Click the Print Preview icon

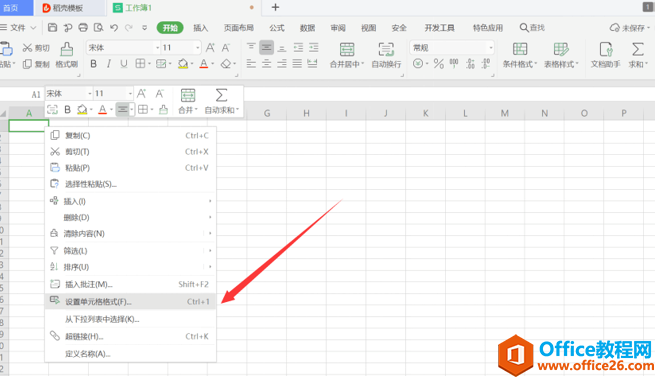click(x=99, y=28)
